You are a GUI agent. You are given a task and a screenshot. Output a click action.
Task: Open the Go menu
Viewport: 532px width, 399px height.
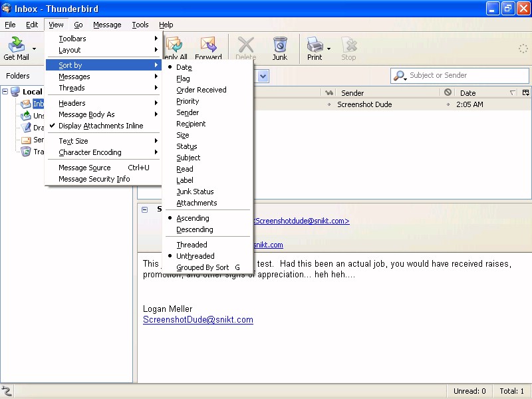[x=78, y=25]
